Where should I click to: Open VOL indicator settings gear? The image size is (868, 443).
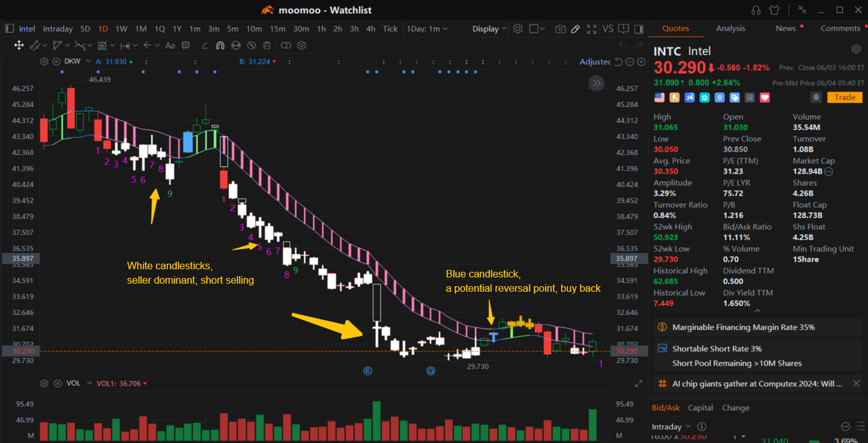(x=44, y=383)
